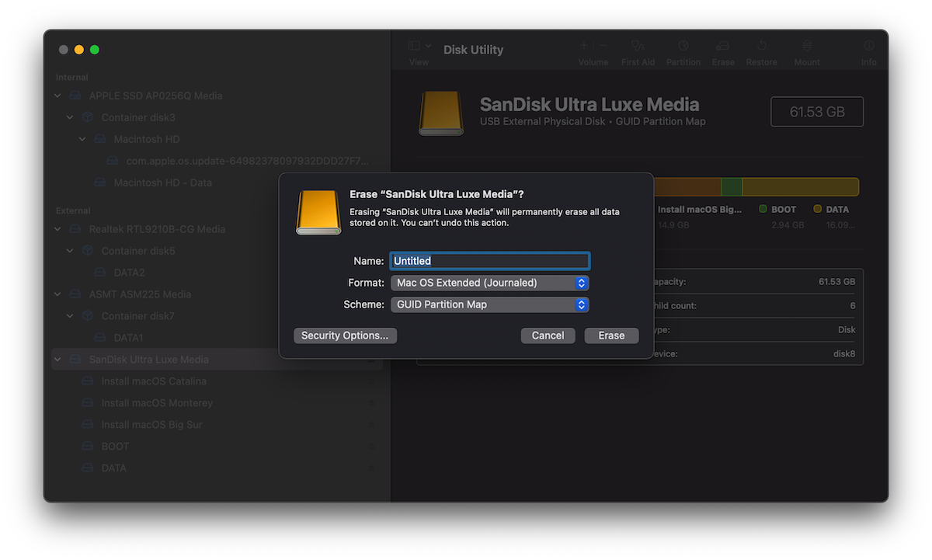
Task: Open Security Options in the Erase dialog
Action: pyautogui.click(x=345, y=335)
